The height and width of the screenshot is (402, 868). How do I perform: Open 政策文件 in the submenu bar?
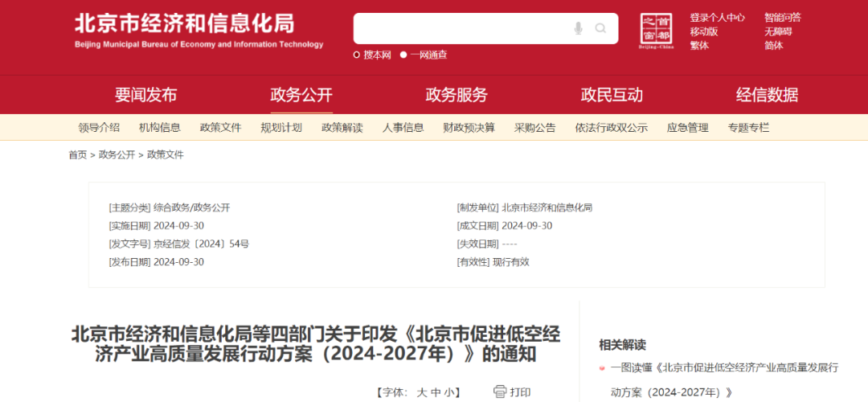[221, 128]
